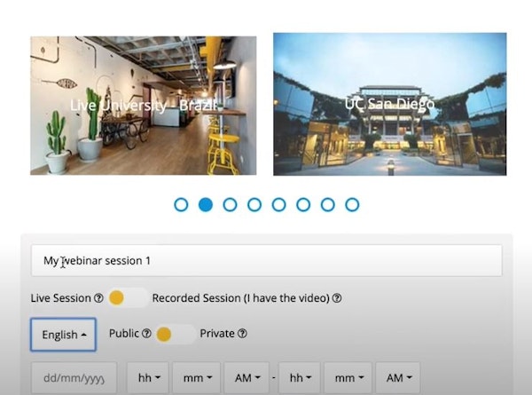Click the dd/mm/yyyy date field
The width and height of the screenshot is (532, 395).
[74, 378]
